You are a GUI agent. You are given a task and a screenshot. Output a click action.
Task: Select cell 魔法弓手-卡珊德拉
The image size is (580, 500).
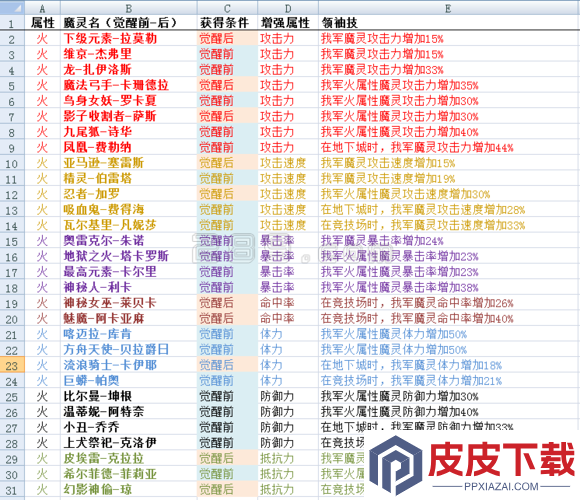pyautogui.click(x=129, y=85)
